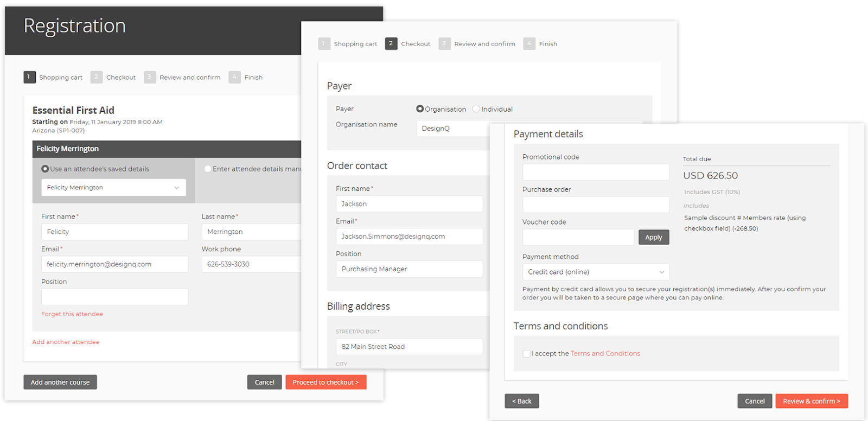
Task: Click the 'Essential First Aid' course title
Action: pos(73,110)
